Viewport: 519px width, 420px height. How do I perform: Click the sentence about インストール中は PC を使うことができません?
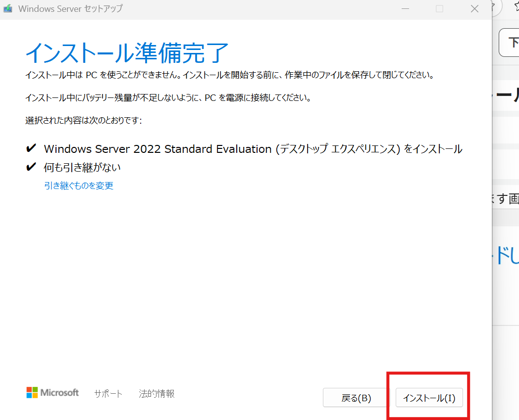[230, 75]
